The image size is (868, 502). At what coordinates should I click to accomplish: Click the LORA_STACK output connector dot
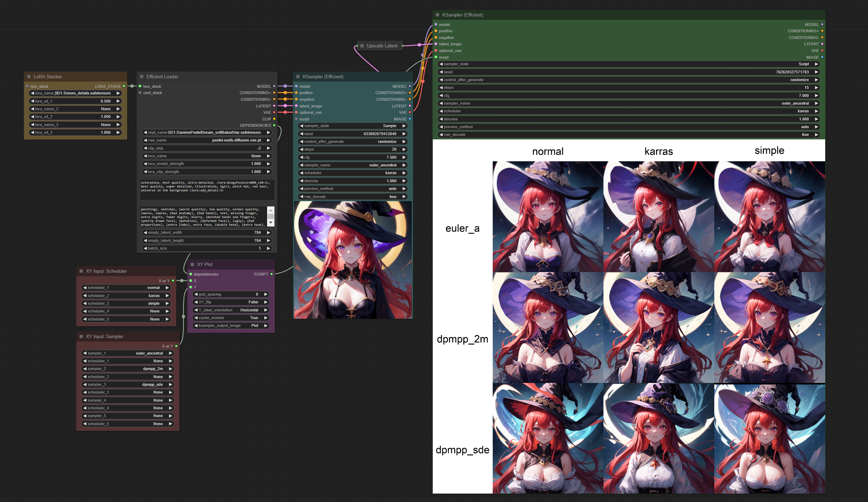coord(124,86)
